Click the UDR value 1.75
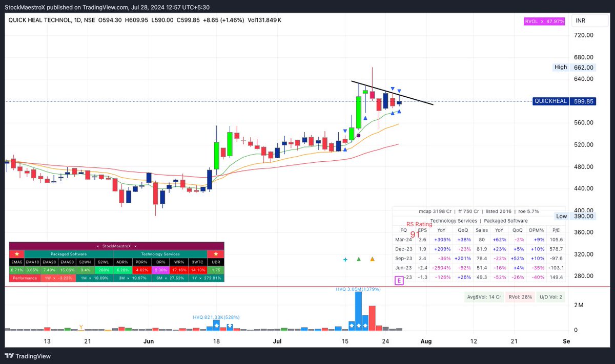 pyautogui.click(x=216, y=270)
